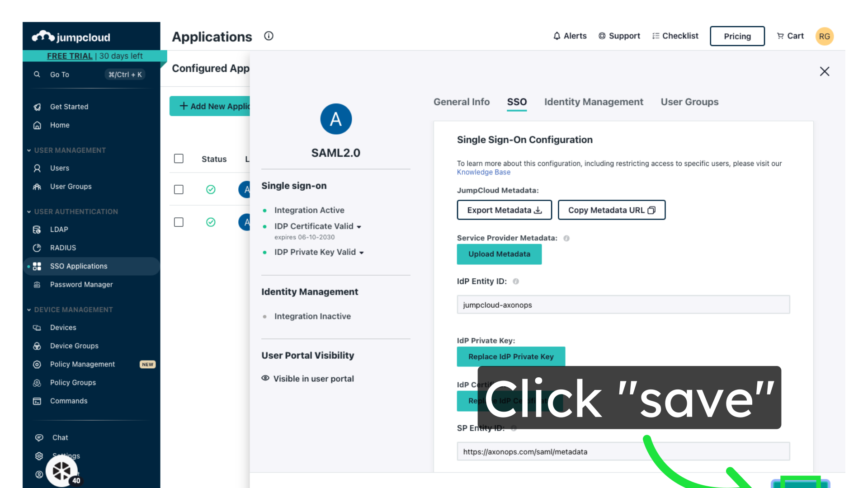Open the Cart icon
This screenshot has height=488, width=868.
click(780, 36)
